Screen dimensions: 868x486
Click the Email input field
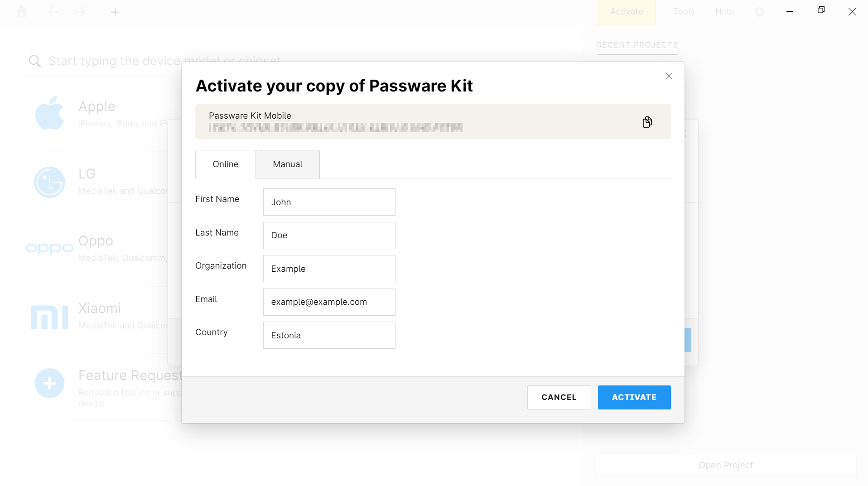point(329,302)
